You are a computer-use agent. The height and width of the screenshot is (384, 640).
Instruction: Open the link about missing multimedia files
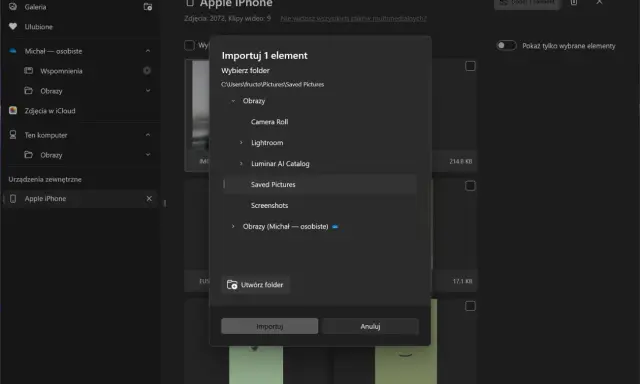coord(353,18)
